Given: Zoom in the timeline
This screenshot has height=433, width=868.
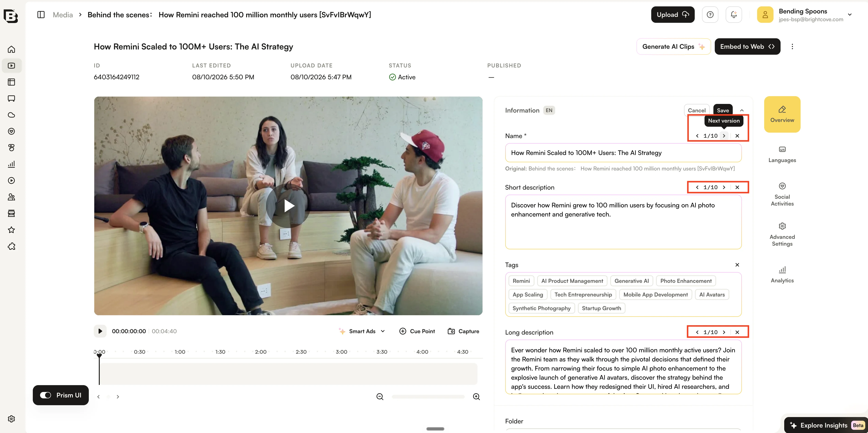Looking at the screenshot, I should tap(476, 397).
